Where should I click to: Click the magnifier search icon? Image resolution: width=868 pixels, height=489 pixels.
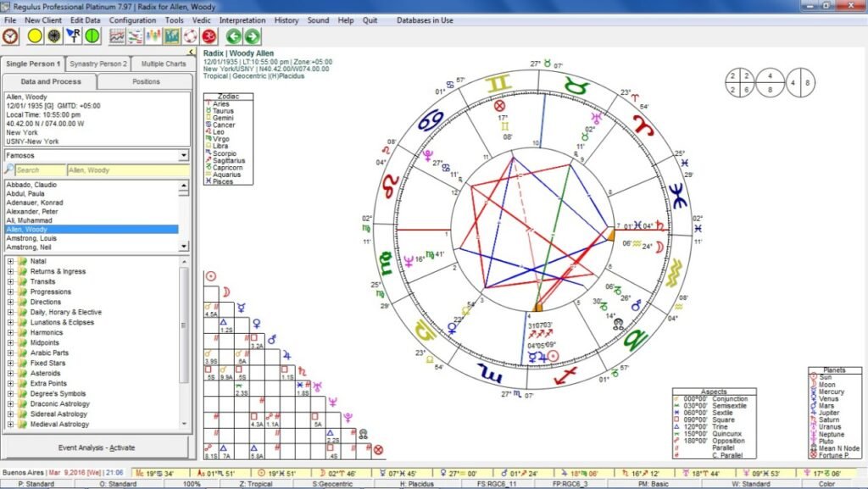coord(9,169)
